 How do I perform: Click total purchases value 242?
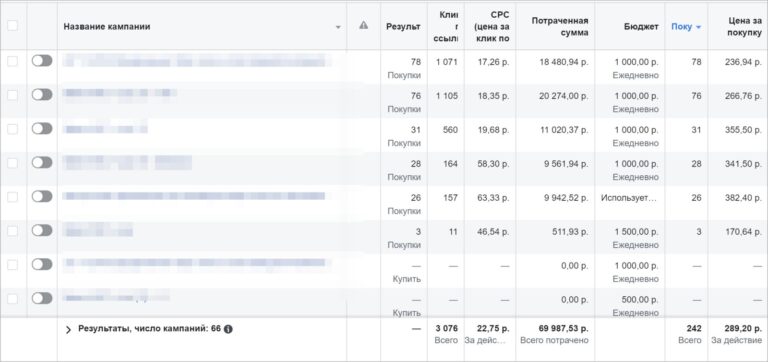click(694, 328)
